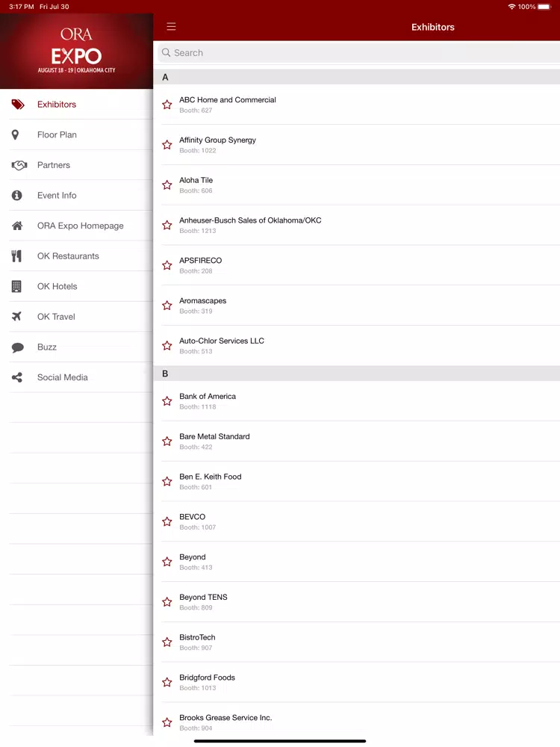Favorite Affinity Group Synergy star
This screenshot has height=747, width=560.
167,144
